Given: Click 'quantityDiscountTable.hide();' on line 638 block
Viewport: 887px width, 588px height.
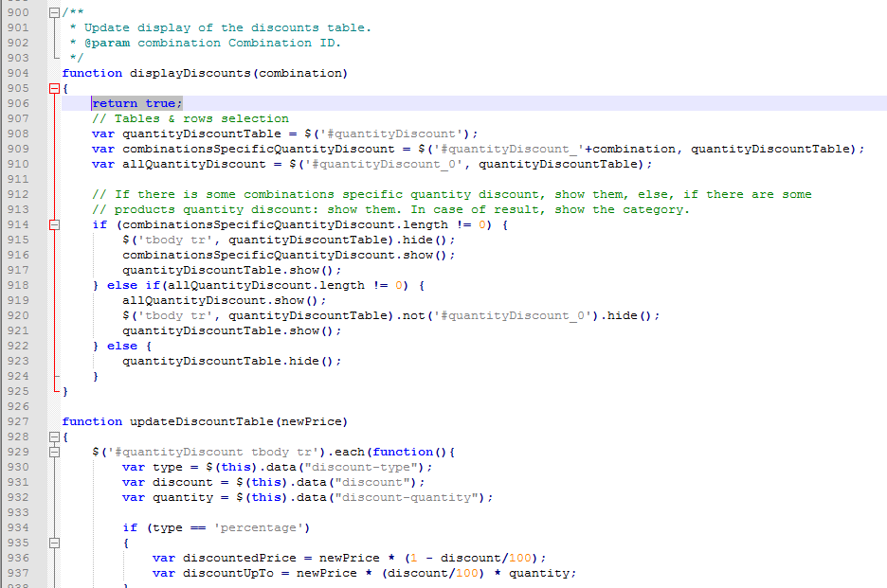Looking at the screenshot, I should point(232,361).
